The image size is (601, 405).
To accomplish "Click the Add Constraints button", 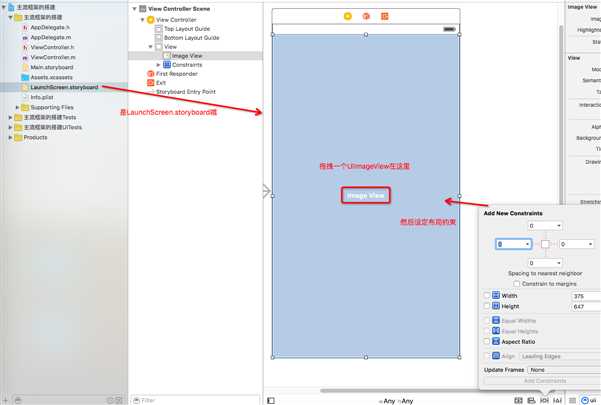I will [x=544, y=381].
